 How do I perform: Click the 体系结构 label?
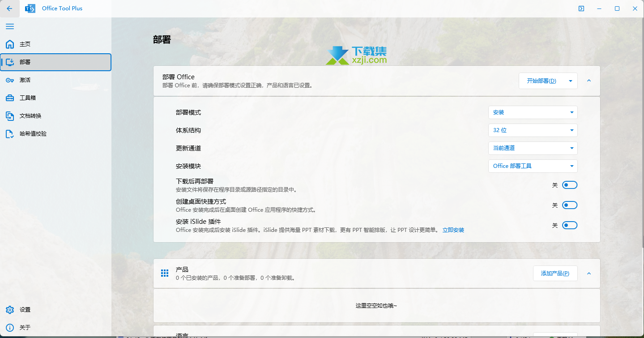188,130
